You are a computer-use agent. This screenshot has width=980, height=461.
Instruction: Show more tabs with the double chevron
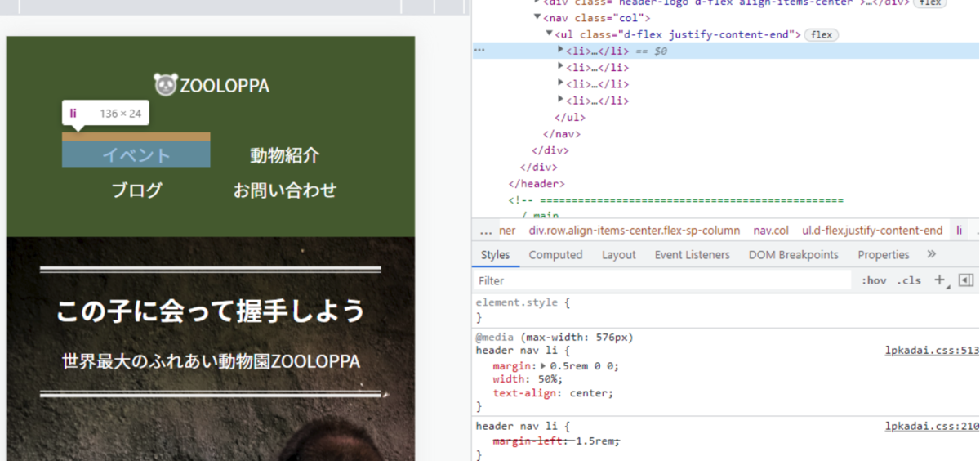point(932,254)
